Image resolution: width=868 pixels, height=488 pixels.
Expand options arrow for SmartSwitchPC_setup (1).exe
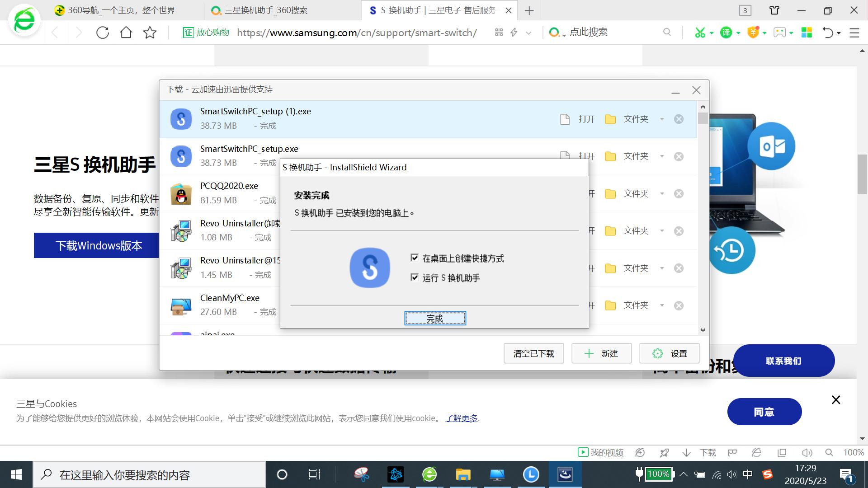click(x=662, y=119)
